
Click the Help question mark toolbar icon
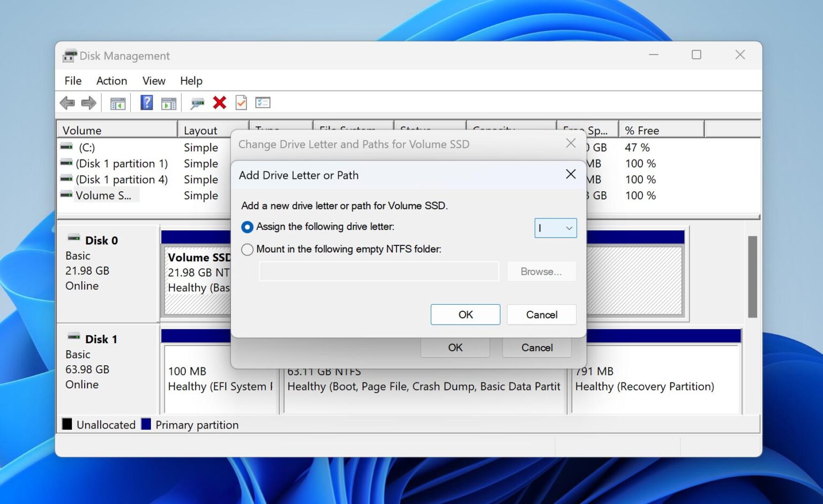coord(146,102)
